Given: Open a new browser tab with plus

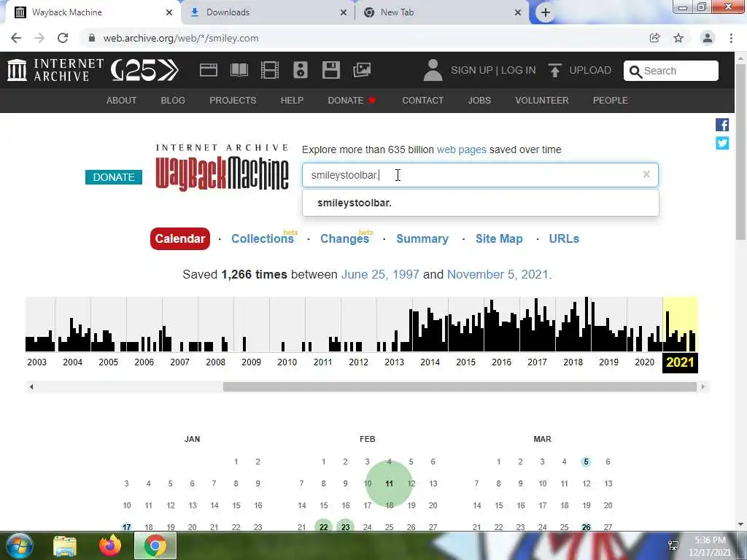Looking at the screenshot, I should (x=546, y=12).
